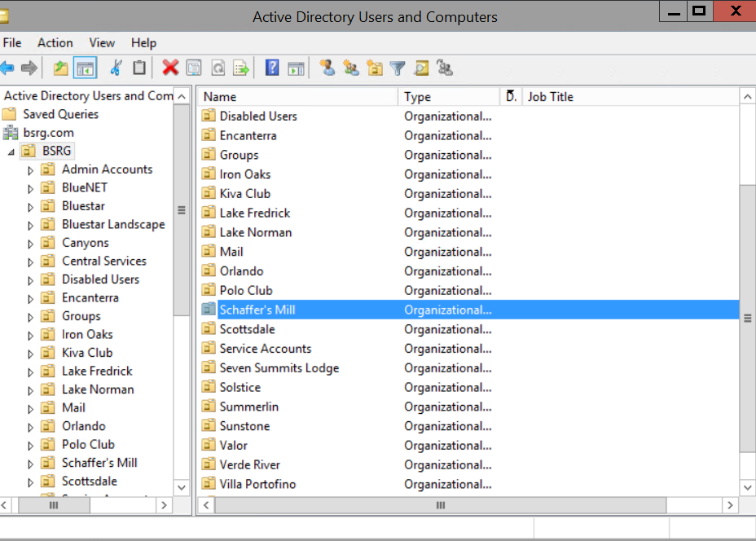Click the Export List icon

(241, 68)
